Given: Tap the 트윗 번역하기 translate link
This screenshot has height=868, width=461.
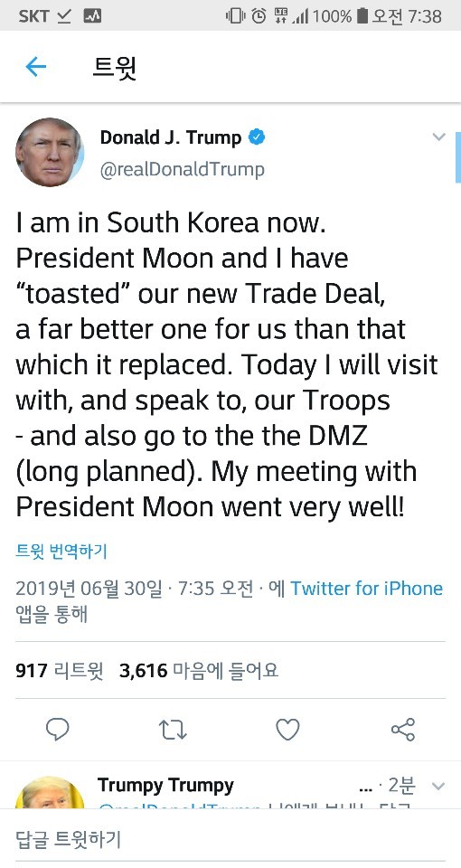Looking at the screenshot, I should (61, 552).
